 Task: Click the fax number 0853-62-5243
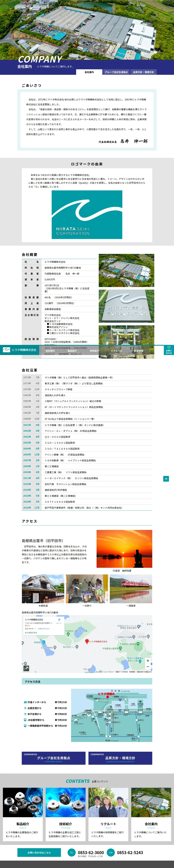coord(130,853)
